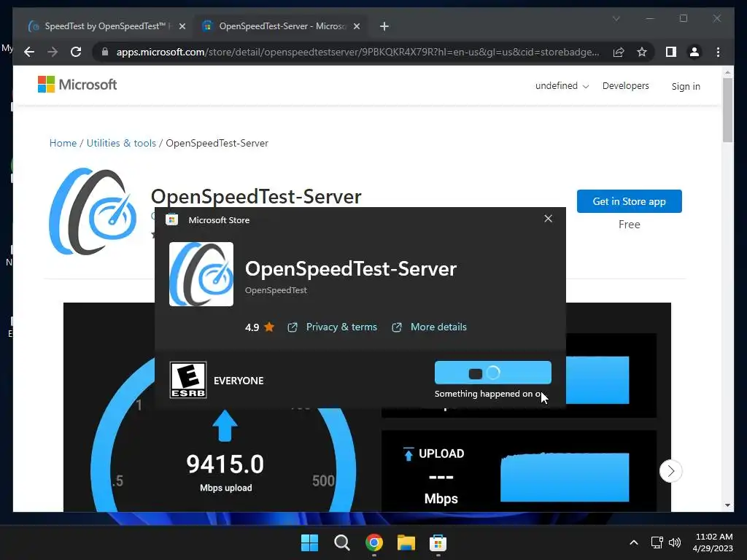Select OpenSpeedTest-Server Microsoft Store tab
Image resolution: width=747 pixels, height=560 pixels.
(281, 26)
